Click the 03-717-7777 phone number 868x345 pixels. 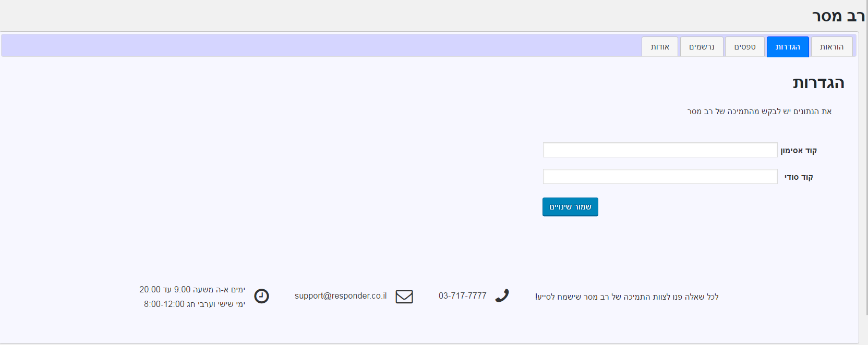click(x=462, y=296)
